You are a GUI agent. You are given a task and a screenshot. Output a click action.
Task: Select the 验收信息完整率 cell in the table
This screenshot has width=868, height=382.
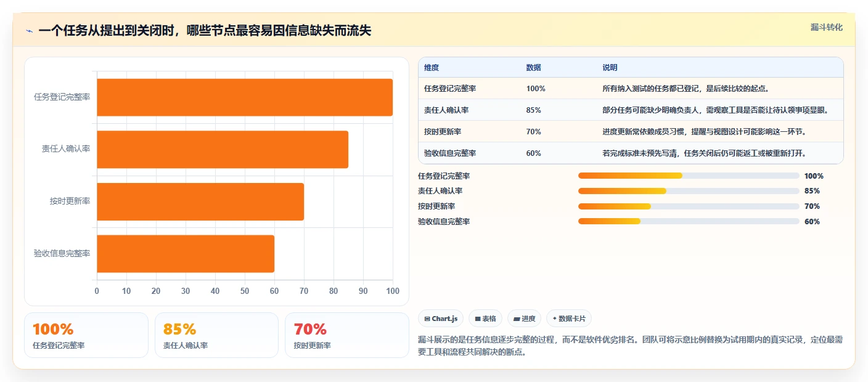[450, 153]
